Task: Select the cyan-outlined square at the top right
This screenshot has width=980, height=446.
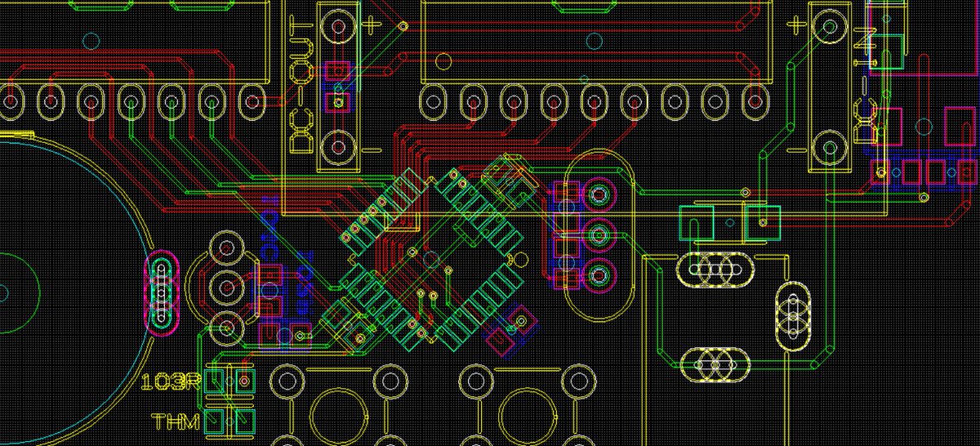Action: (889, 52)
